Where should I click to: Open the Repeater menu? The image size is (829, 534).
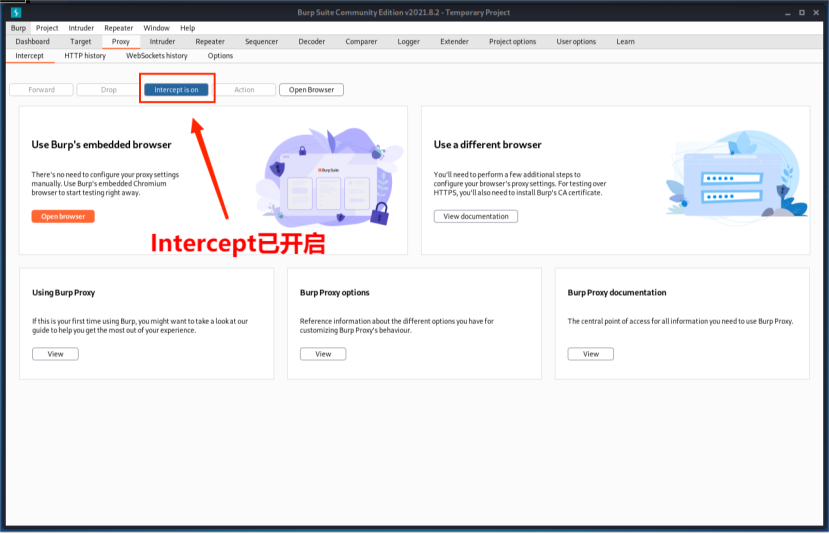[118, 28]
